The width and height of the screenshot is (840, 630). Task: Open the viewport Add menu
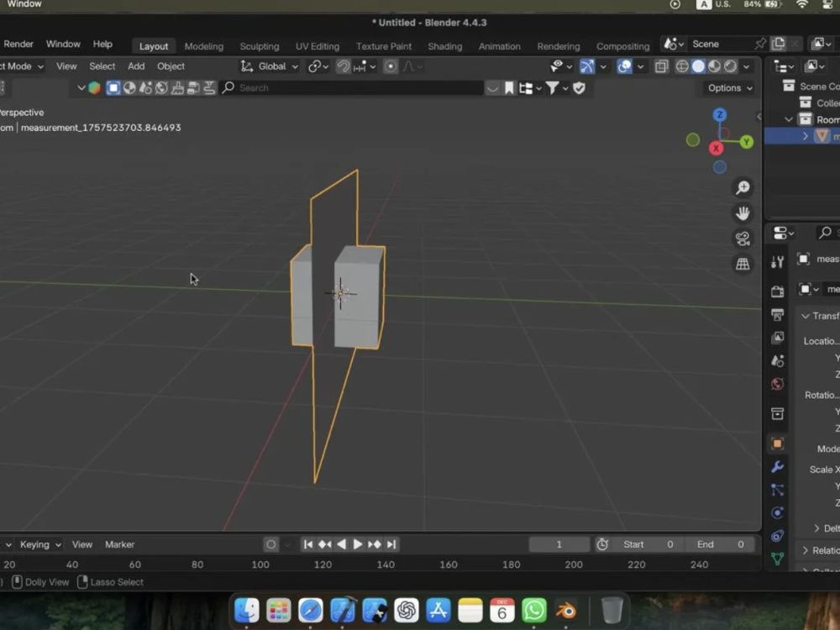(x=136, y=66)
